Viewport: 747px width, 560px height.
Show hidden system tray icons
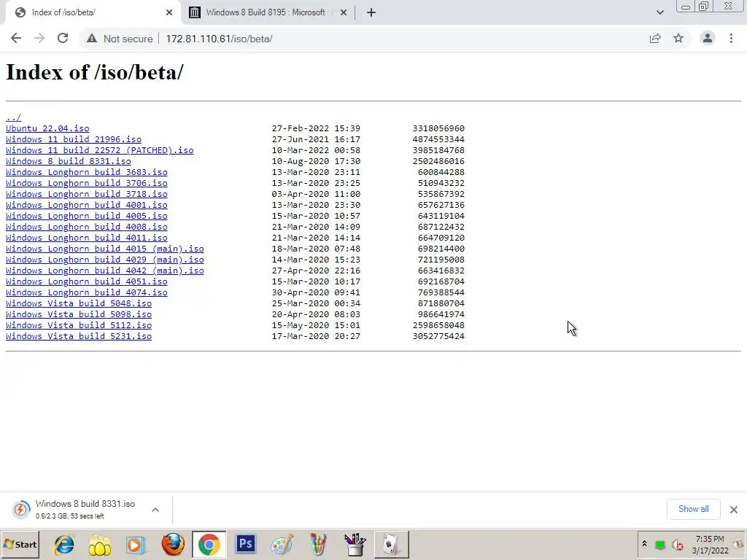click(644, 544)
